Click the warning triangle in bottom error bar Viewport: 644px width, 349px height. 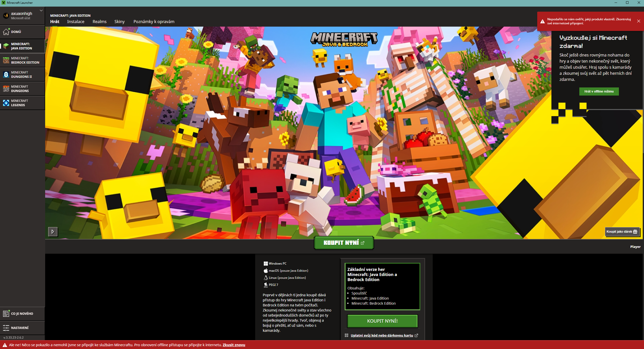pyautogui.click(x=5, y=345)
